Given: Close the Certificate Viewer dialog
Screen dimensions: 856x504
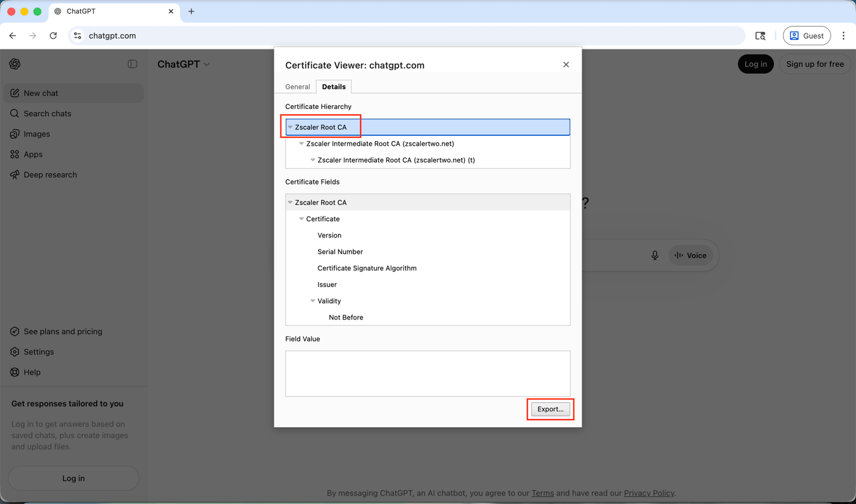Looking at the screenshot, I should [x=566, y=64].
